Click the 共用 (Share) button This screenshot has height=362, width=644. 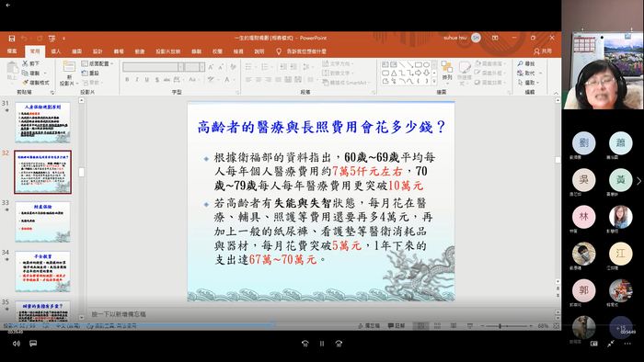543,51
